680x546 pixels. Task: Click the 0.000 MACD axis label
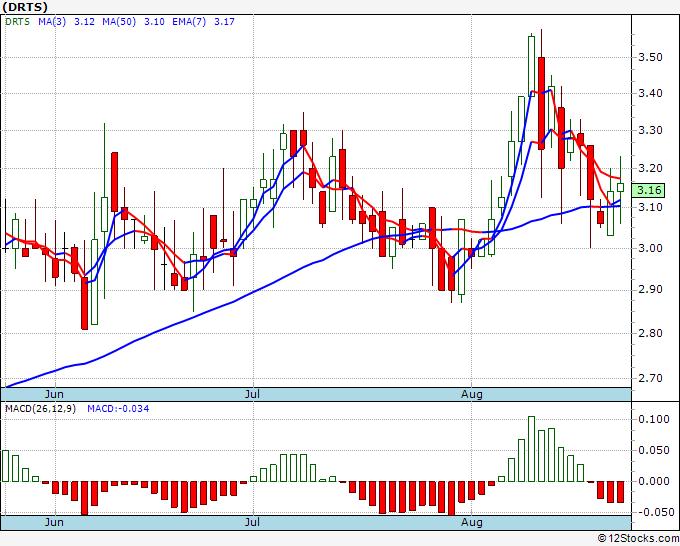pos(654,481)
